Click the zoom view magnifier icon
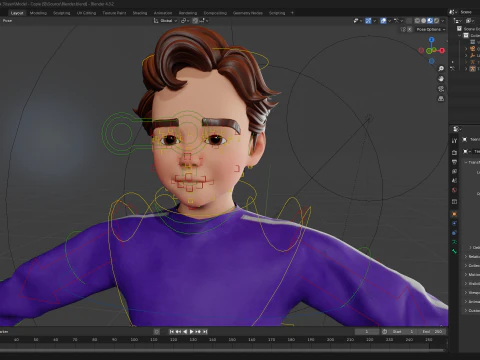 coord(441,69)
